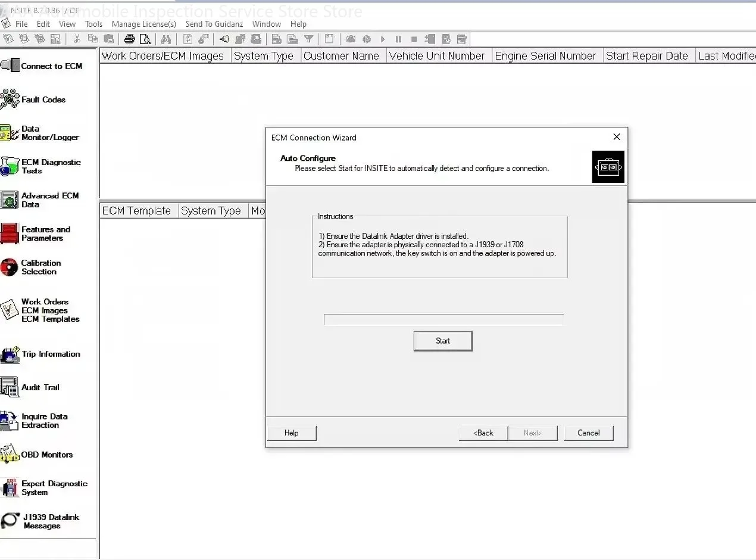Viewport: 756px width, 560px height.
Task: Open the Fault Codes view
Action: point(34,99)
